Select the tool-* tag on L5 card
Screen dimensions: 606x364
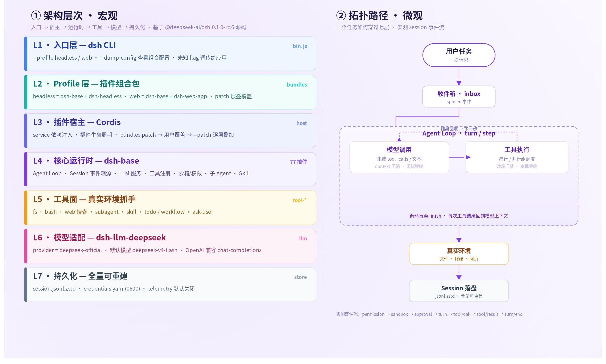point(300,200)
